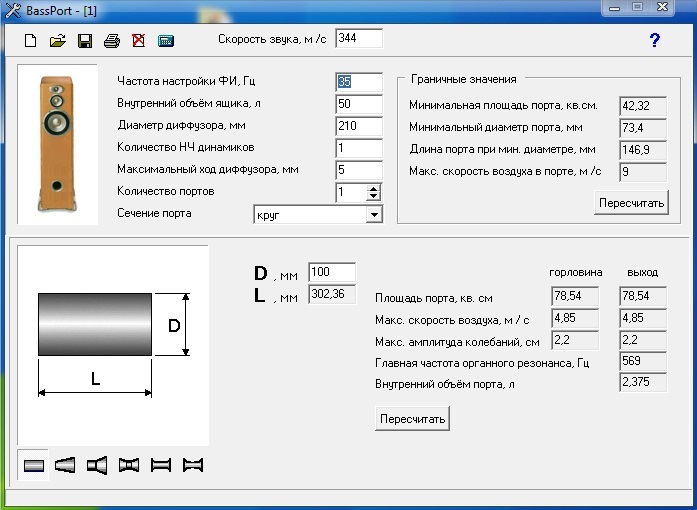Open the calculator icon in the toolbar
The height and width of the screenshot is (510, 697).
(166, 41)
